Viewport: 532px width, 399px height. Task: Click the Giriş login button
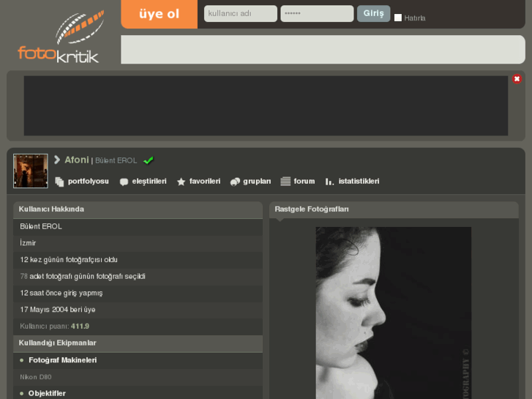click(x=373, y=14)
